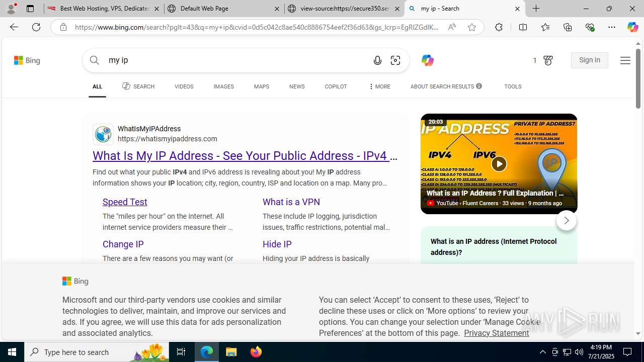Open Microsoft Rewards medal icon
The height and width of the screenshot is (362, 644).
point(548,60)
